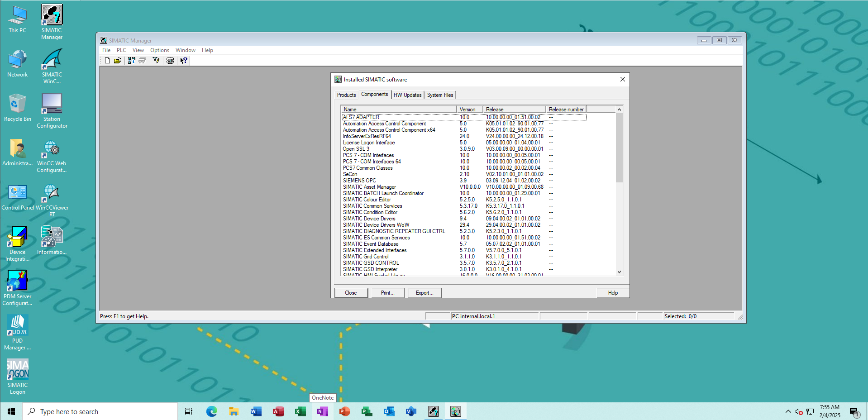The width and height of the screenshot is (868, 420).
Task: Click the list scrollbar up arrow
Action: [619, 110]
